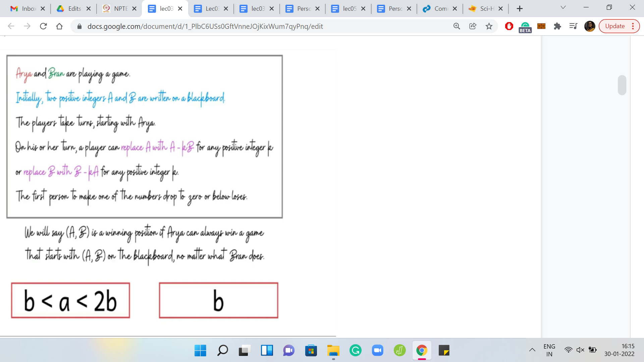Screen dimensions: 644x362
Task: Open the zoom magnifier icon in the address bar
Action: tap(457, 26)
